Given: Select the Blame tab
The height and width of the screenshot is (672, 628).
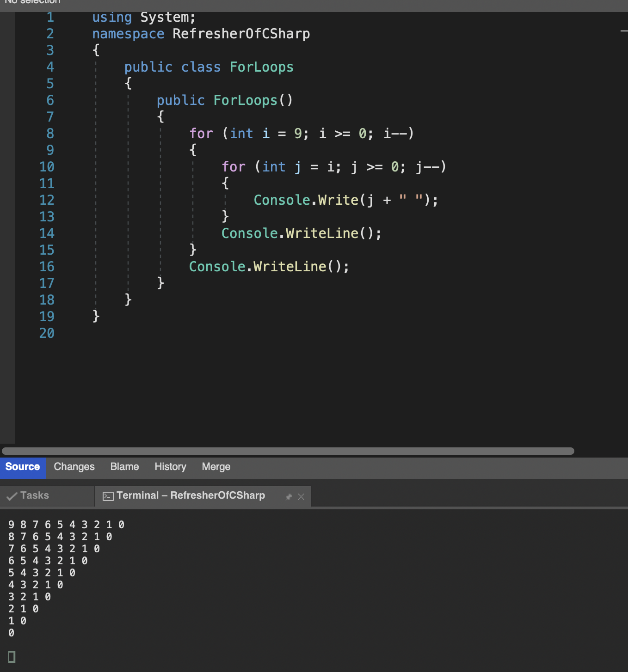Looking at the screenshot, I should tap(124, 467).
